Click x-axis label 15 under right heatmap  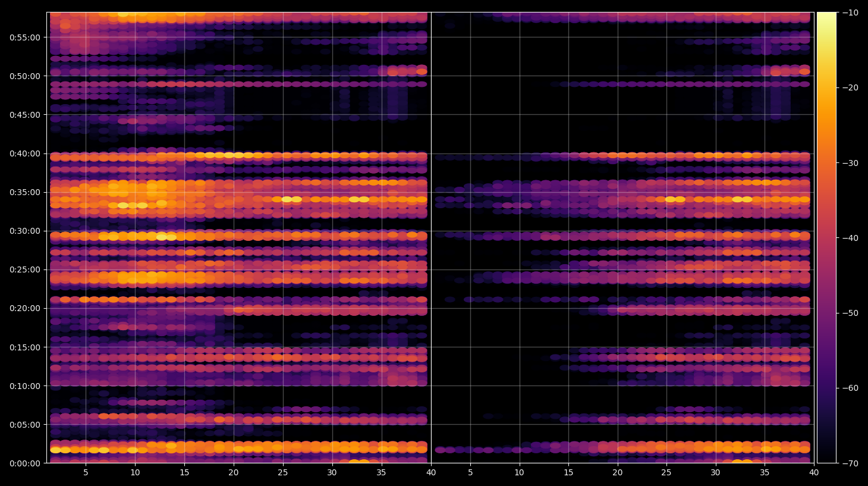click(x=568, y=473)
